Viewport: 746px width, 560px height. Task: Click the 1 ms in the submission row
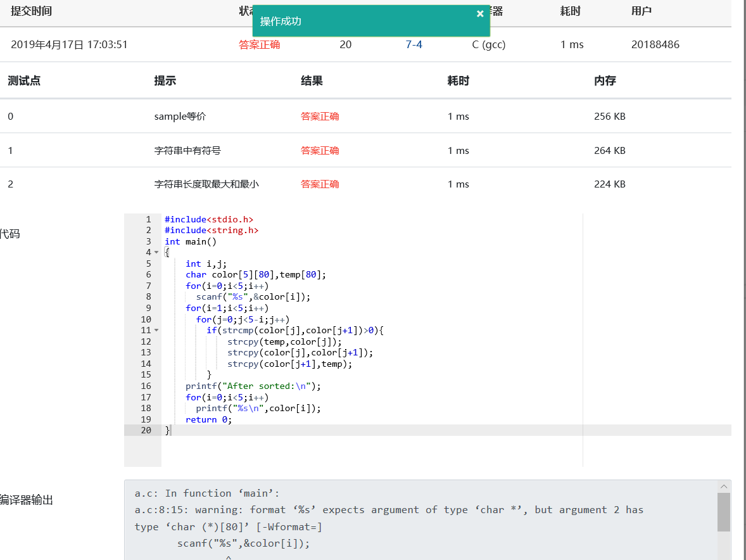click(572, 45)
